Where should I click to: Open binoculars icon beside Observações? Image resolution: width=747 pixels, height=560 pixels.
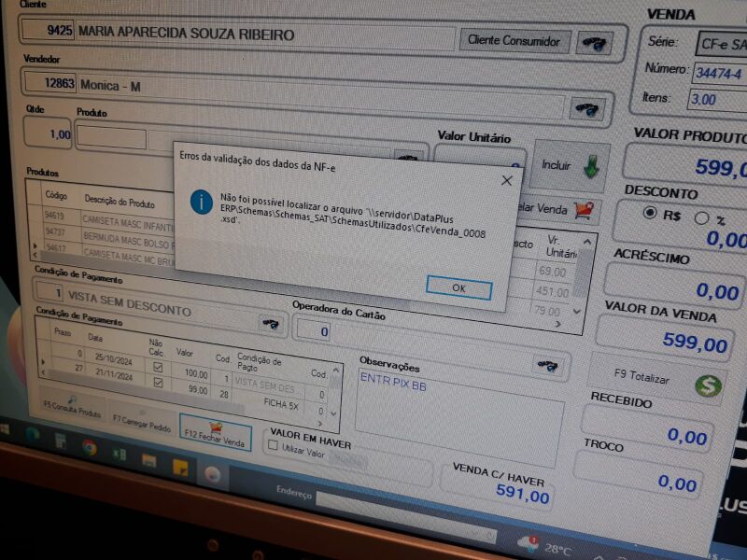(548, 366)
